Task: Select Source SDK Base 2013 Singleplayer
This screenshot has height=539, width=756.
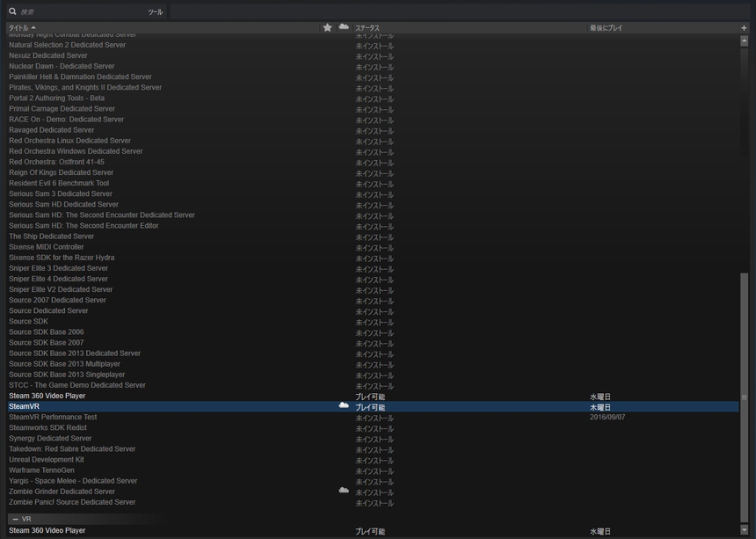Action: tap(67, 374)
